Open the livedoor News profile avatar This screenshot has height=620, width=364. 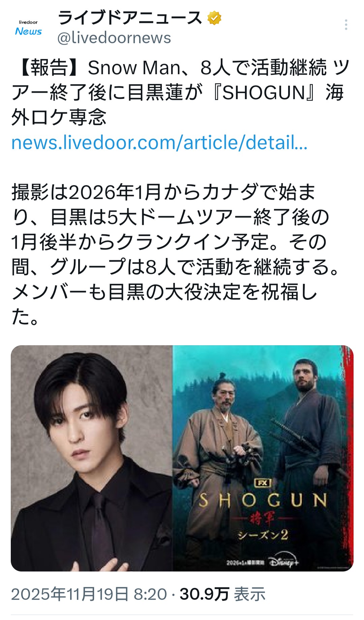coord(28,28)
